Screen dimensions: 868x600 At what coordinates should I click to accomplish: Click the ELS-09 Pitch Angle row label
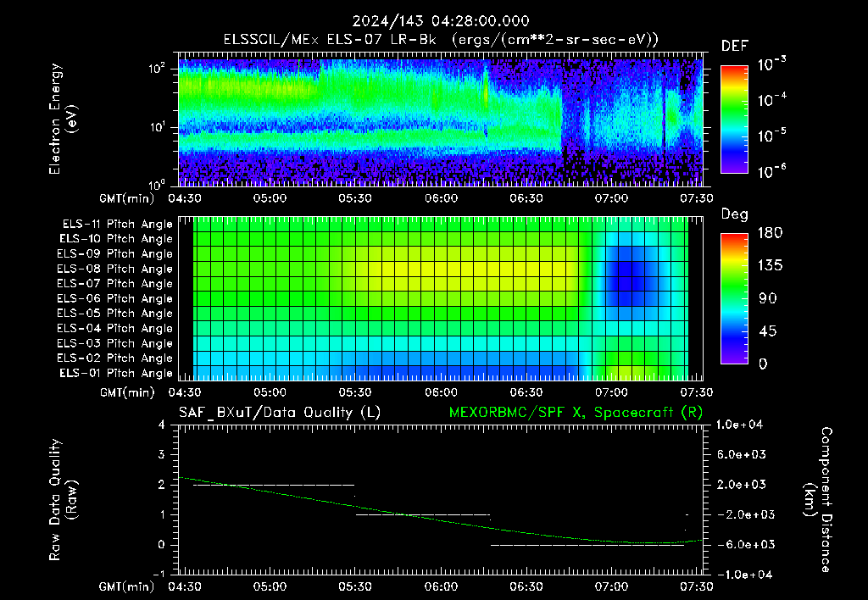pyautogui.click(x=115, y=254)
